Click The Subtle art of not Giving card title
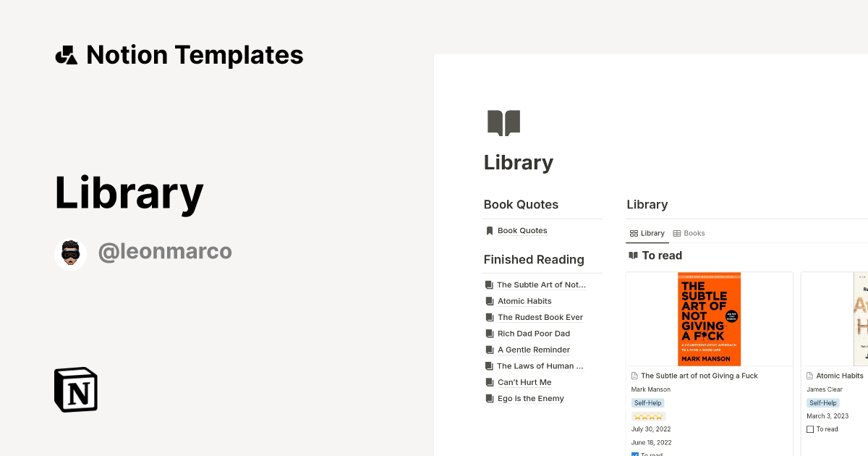This screenshot has height=456, width=868. 699,376
